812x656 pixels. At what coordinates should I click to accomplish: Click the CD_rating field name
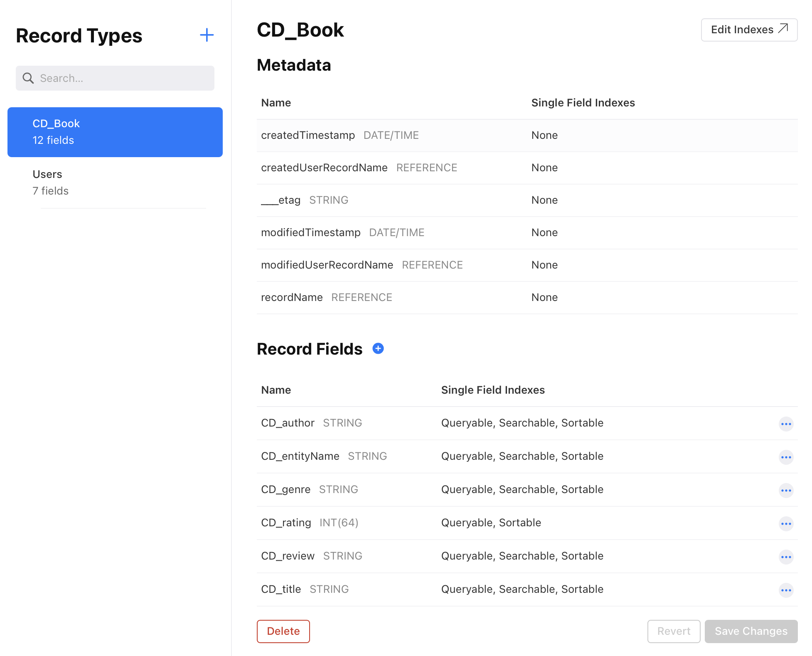coord(286,523)
